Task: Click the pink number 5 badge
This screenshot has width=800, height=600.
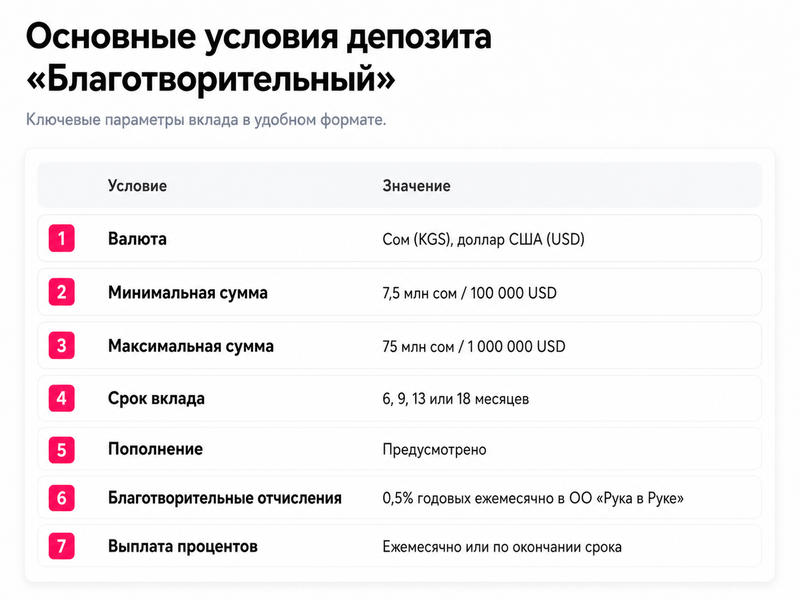Action: [62, 449]
